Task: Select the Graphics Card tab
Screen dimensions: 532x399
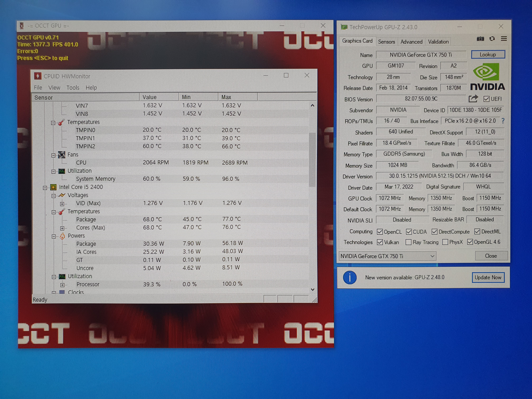Action: pyautogui.click(x=357, y=41)
